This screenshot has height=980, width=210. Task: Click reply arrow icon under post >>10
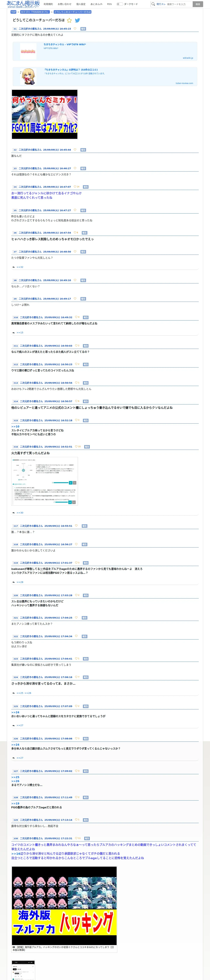coord(14,333)
